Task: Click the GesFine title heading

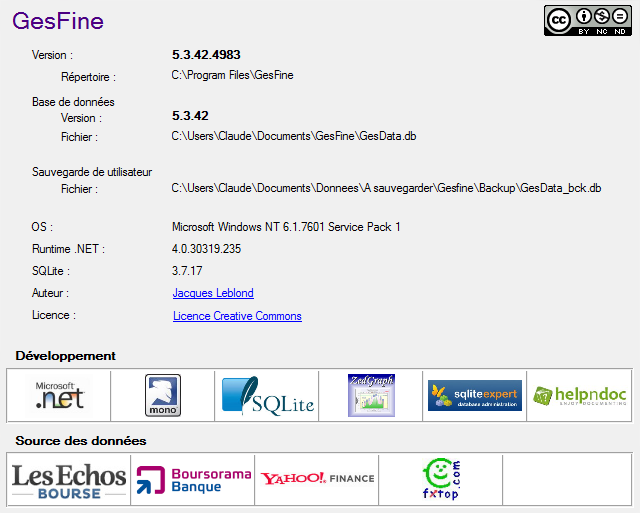Action: tap(57, 21)
